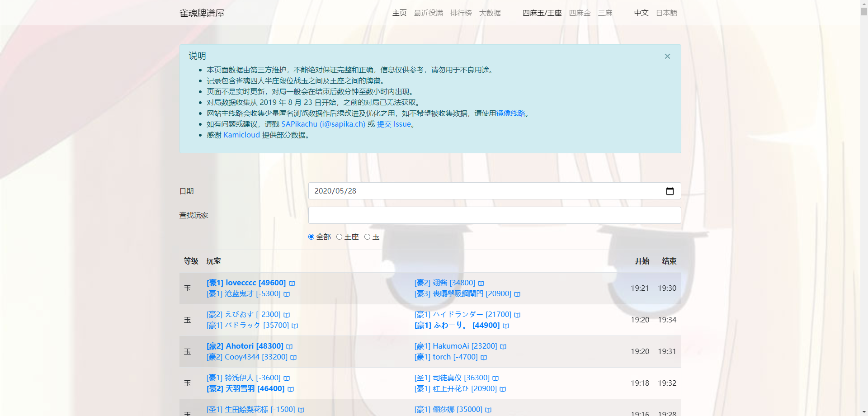
Task: Open replay icon next to ふわーり。 [44900]
Action: pos(506,326)
